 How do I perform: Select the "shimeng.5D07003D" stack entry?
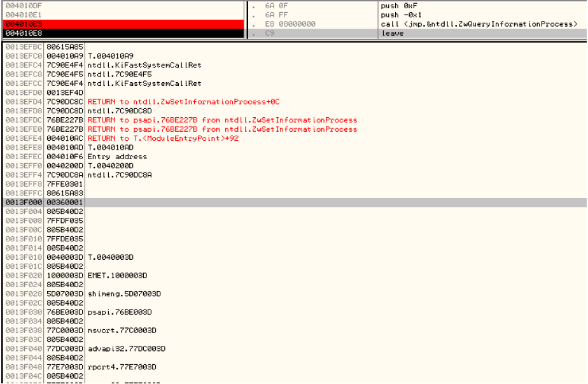click(124, 294)
